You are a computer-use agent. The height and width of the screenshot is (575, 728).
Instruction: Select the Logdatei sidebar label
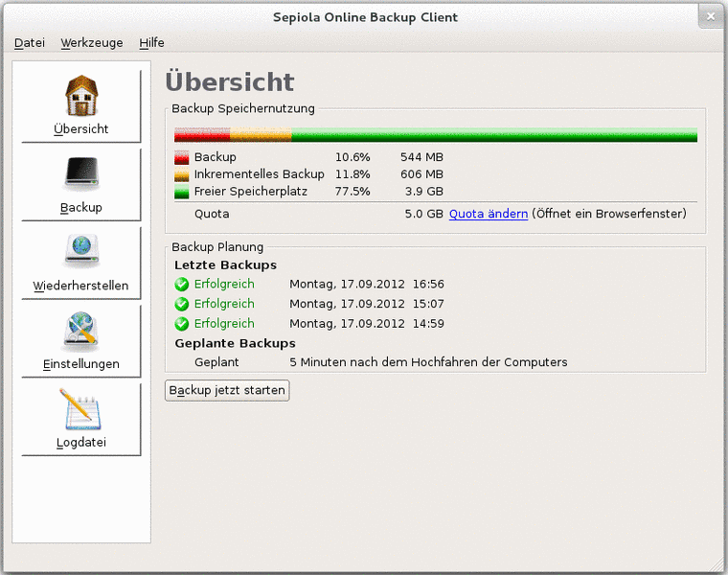click(81, 442)
